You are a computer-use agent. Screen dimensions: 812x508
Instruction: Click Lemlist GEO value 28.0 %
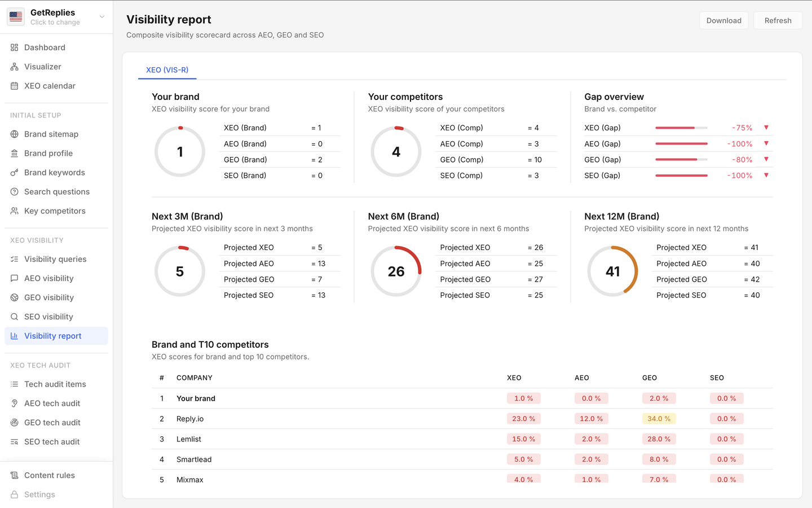click(x=659, y=439)
